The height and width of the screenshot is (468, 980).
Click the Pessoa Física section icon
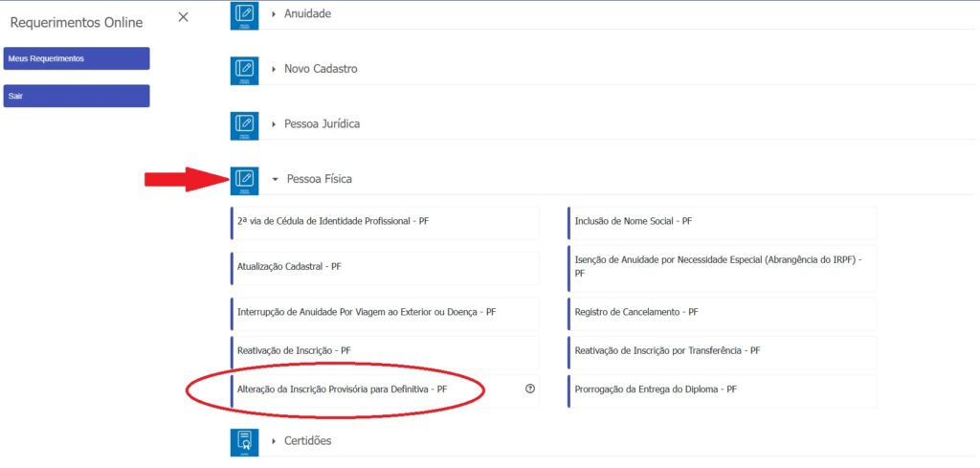pyautogui.click(x=245, y=179)
